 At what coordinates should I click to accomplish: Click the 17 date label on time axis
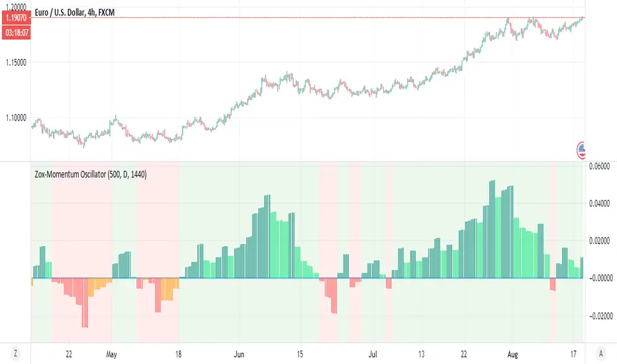click(573, 353)
